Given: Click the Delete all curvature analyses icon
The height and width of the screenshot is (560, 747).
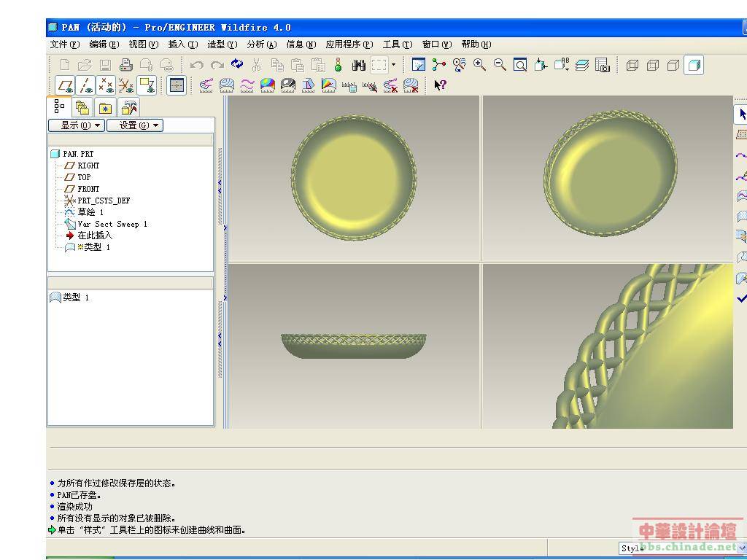Looking at the screenshot, I should [390, 86].
